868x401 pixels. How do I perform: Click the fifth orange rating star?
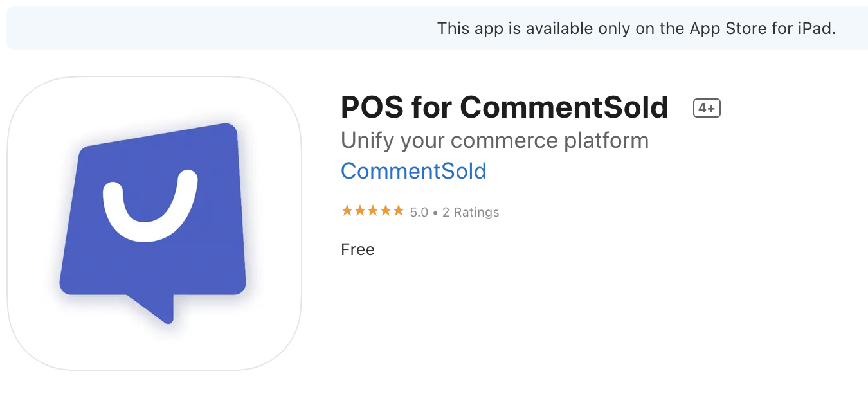coord(398,211)
